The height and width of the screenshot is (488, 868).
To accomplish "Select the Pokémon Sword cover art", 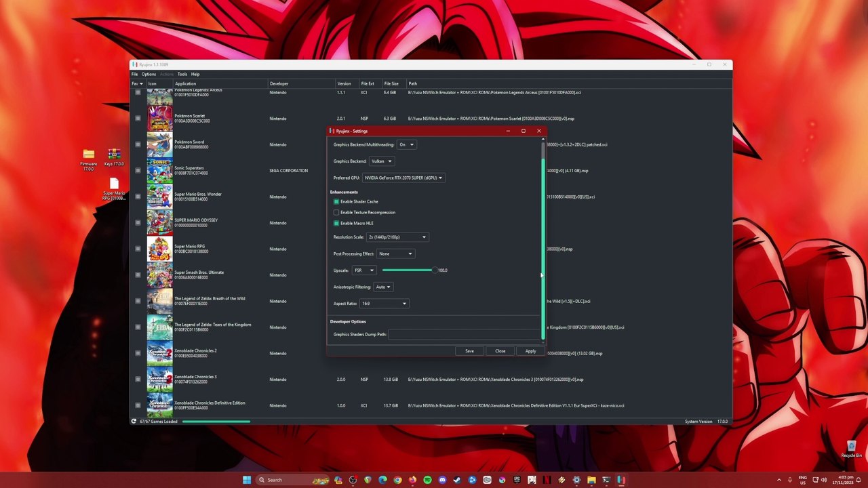I will pos(159,144).
